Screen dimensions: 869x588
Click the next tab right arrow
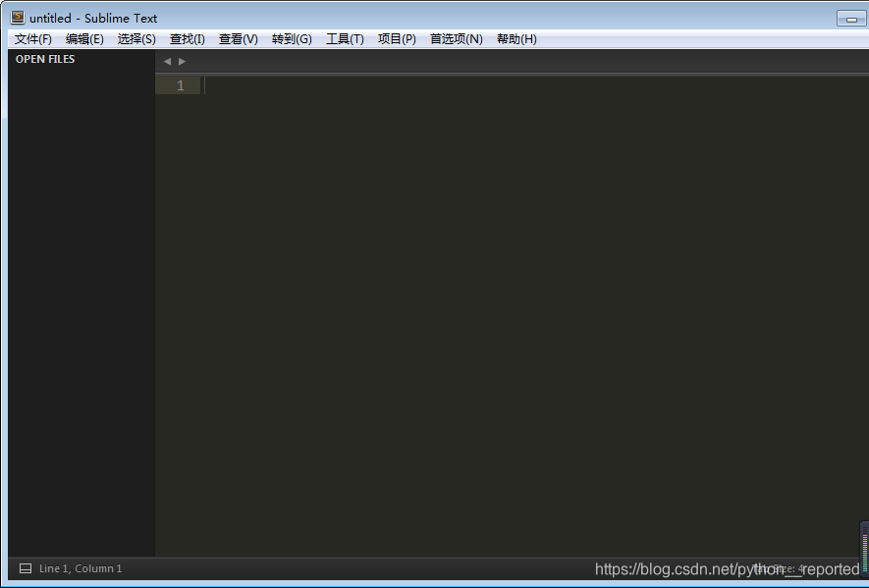pos(182,62)
